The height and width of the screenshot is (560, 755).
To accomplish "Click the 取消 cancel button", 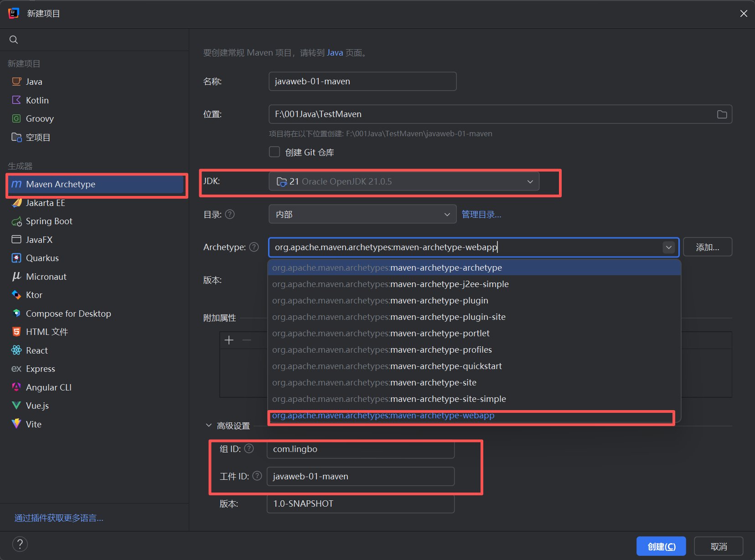I will (x=719, y=546).
